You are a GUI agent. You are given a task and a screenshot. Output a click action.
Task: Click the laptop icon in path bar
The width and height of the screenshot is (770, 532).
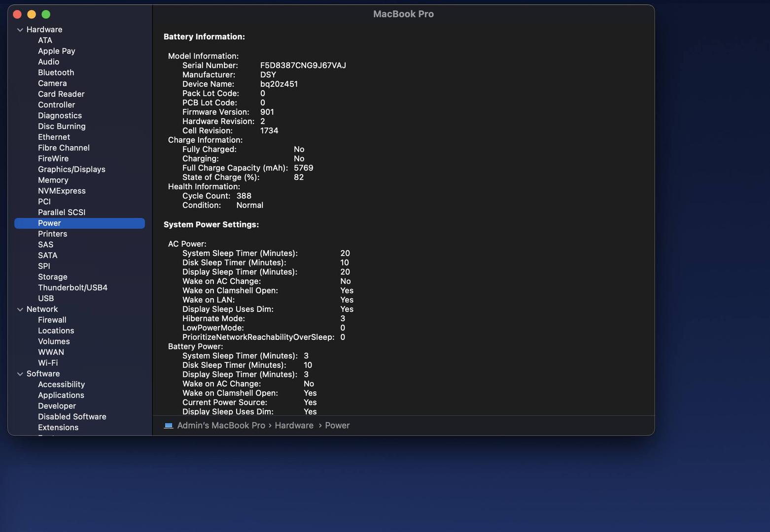[x=169, y=426]
